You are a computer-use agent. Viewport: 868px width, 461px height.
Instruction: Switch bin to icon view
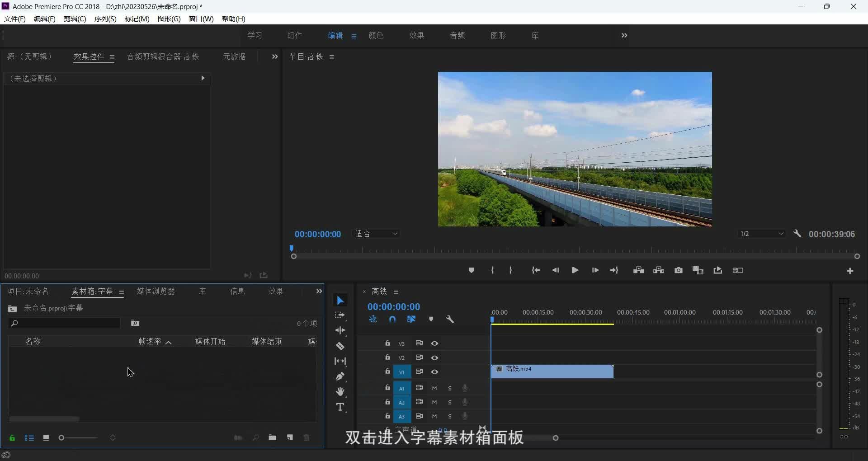point(46,437)
